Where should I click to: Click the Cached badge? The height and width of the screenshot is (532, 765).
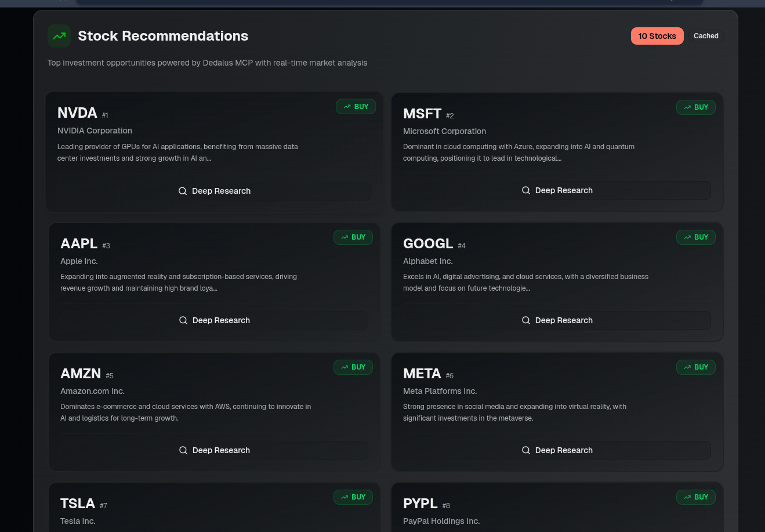coord(706,36)
